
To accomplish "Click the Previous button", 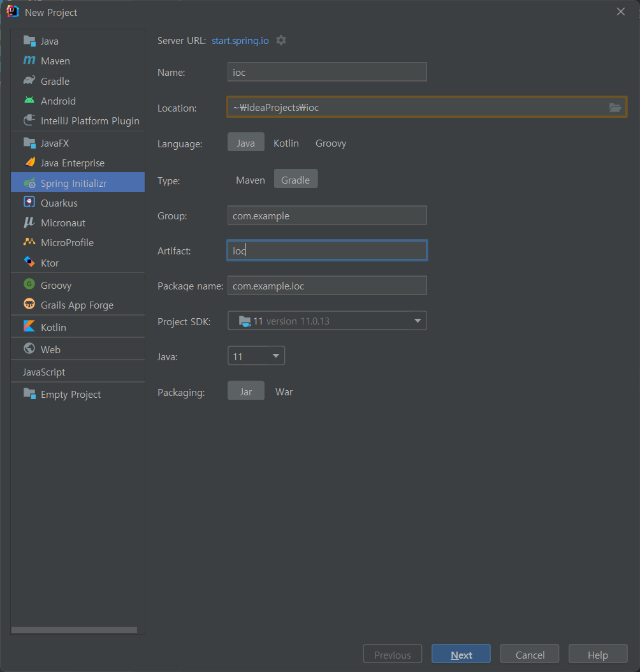I will coord(393,654).
